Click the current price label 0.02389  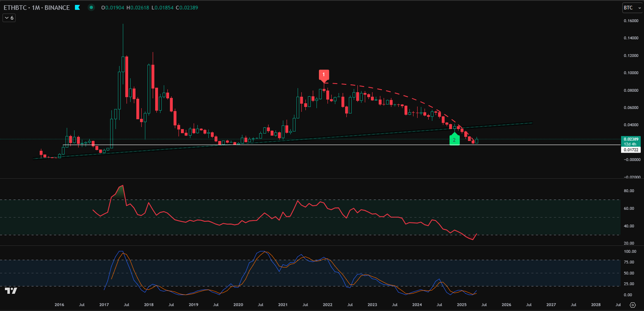(x=631, y=139)
